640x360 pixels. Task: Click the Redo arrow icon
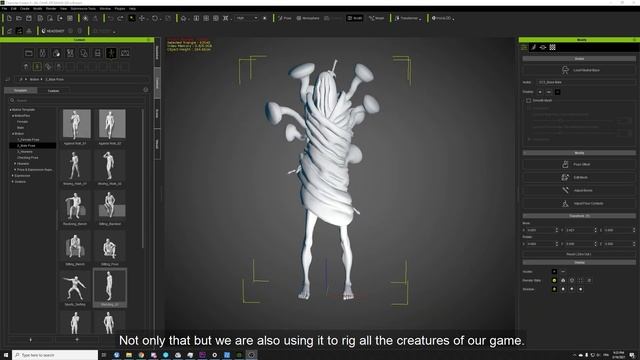click(120, 18)
